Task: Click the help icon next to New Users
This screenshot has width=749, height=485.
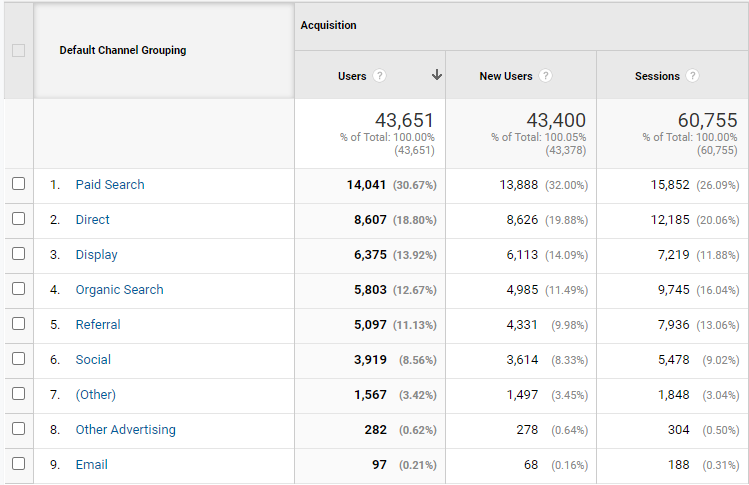Action: 546,75
